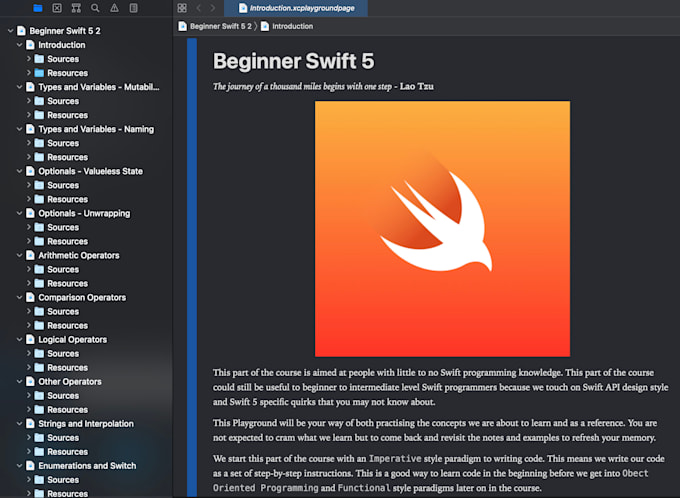Open Enumerations and Switch page
The height and width of the screenshot is (498, 680).
click(x=87, y=465)
